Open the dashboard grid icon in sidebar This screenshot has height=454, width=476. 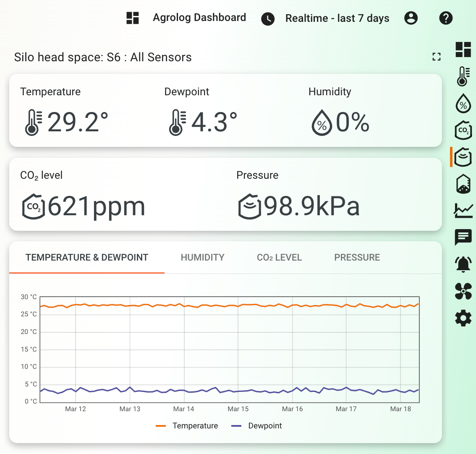point(463,50)
